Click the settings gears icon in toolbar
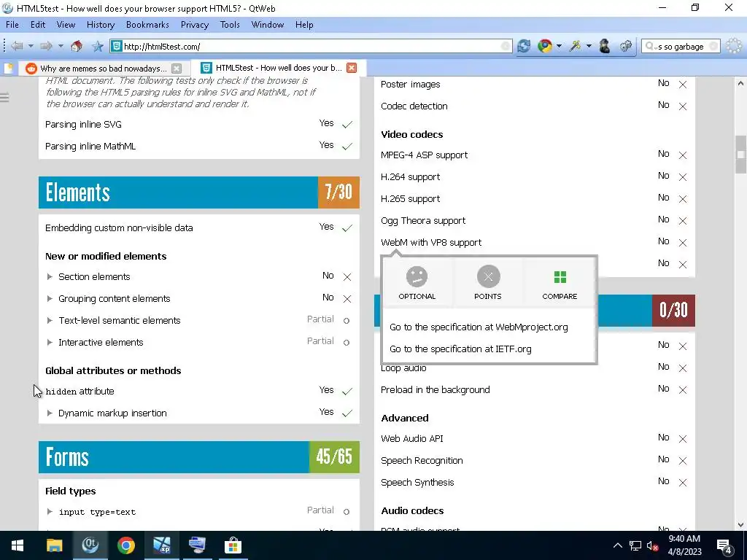The image size is (747, 560). [625, 46]
